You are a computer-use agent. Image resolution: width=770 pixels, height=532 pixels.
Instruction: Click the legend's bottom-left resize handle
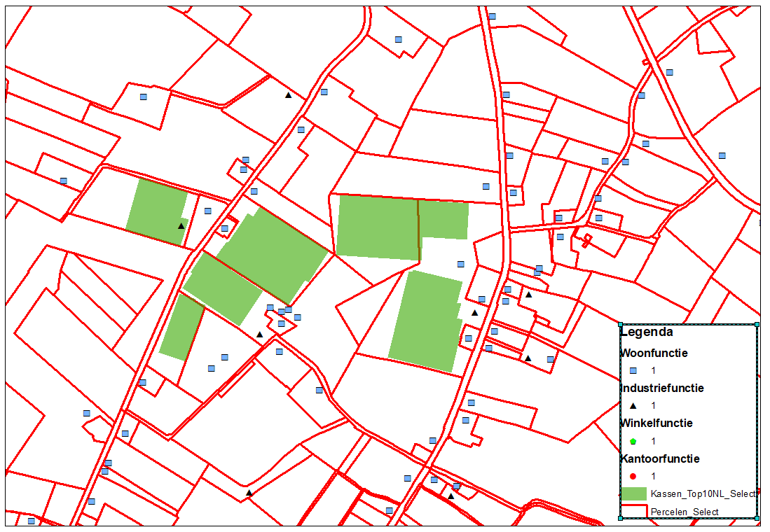pyautogui.click(x=621, y=518)
